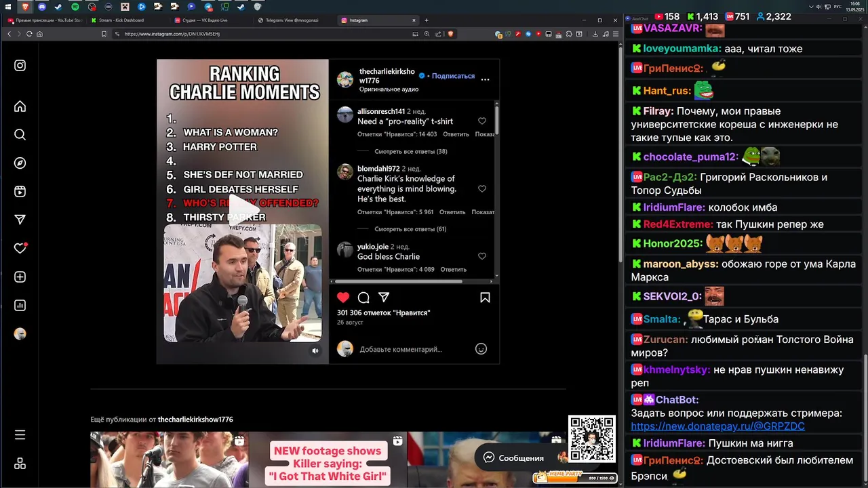This screenshot has width=868, height=488.
Task: Click chat username IridiumFlare saying колобок имба
Action: click(x=674, y=207)
